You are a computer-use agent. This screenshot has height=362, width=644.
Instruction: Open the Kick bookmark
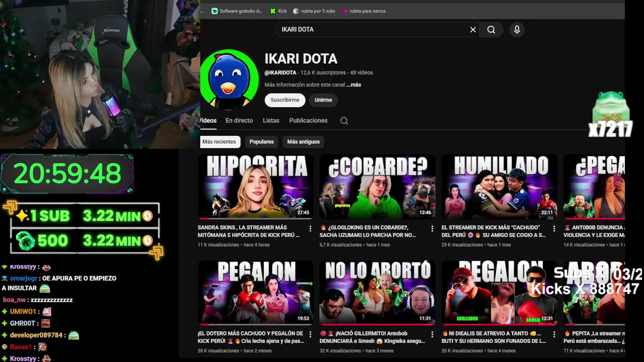coord(279,11)
